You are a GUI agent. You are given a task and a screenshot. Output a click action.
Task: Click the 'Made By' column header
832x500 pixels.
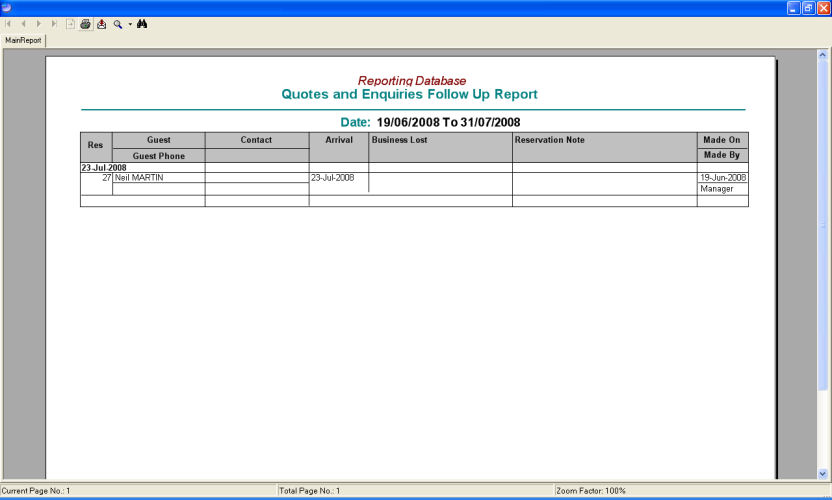pyautogui.click(x=722, y=155)
